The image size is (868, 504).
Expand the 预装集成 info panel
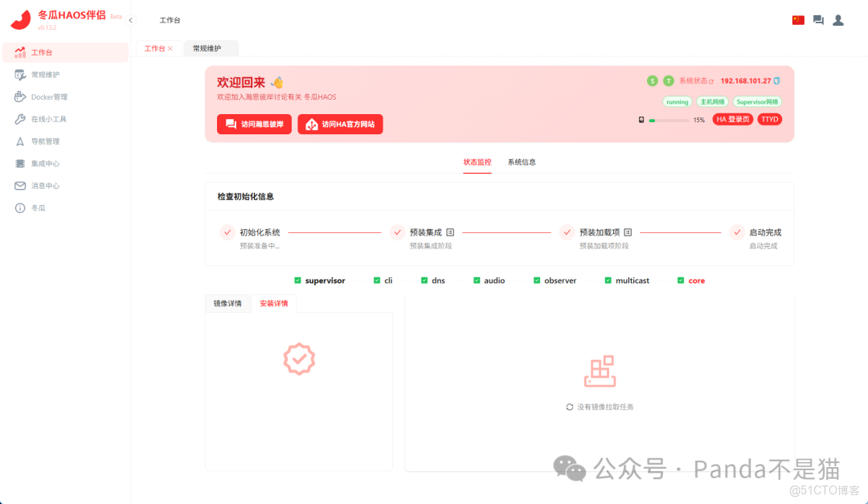click(x=450, y=232)
